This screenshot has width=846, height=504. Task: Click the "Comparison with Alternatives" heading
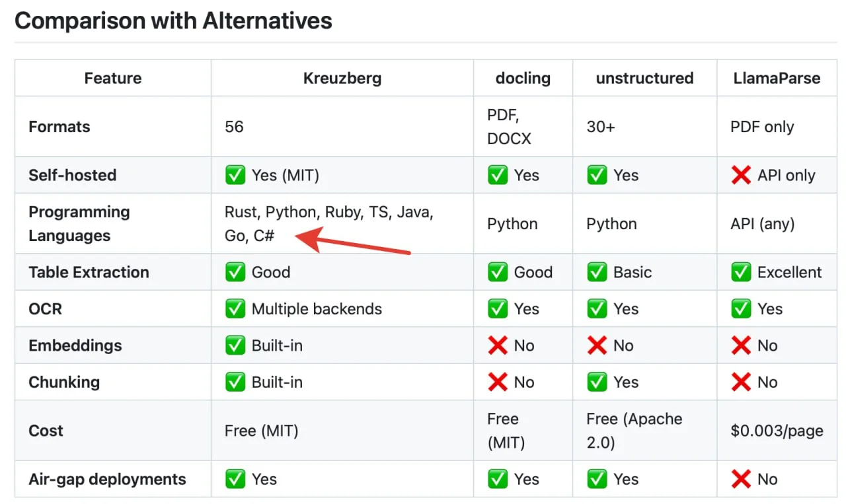pos(173,21)
